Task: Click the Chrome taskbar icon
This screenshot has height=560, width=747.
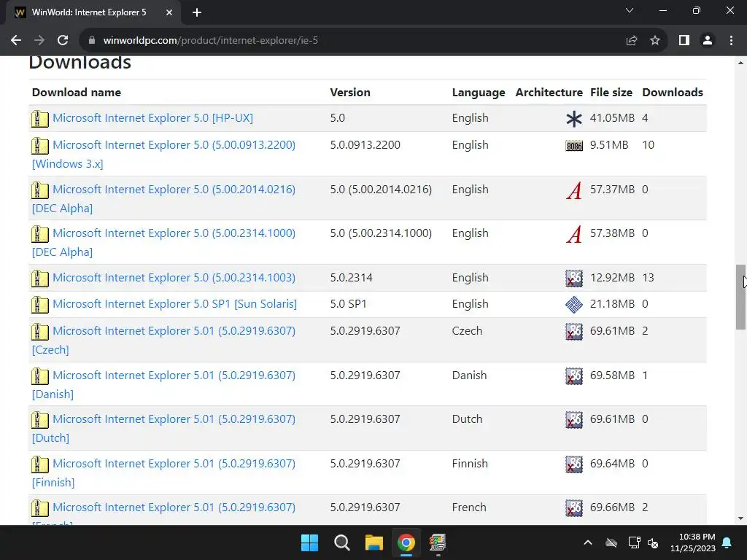Action: [406, 542]
